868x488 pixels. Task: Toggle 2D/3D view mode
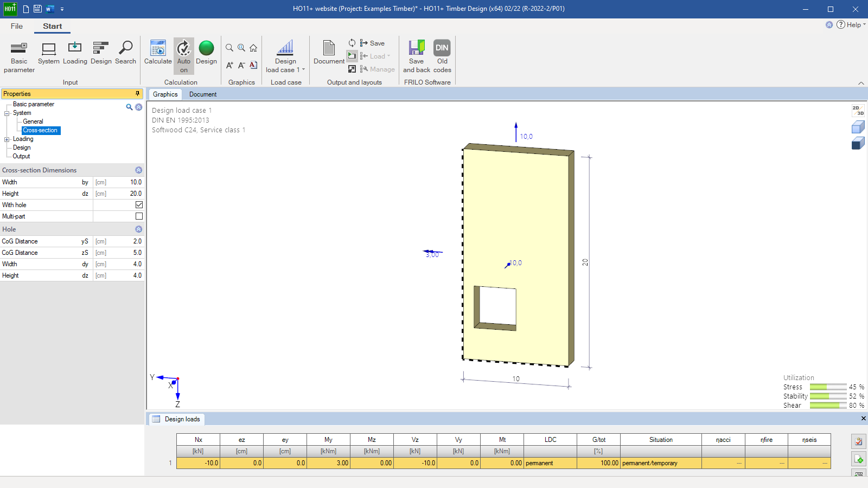858,111
